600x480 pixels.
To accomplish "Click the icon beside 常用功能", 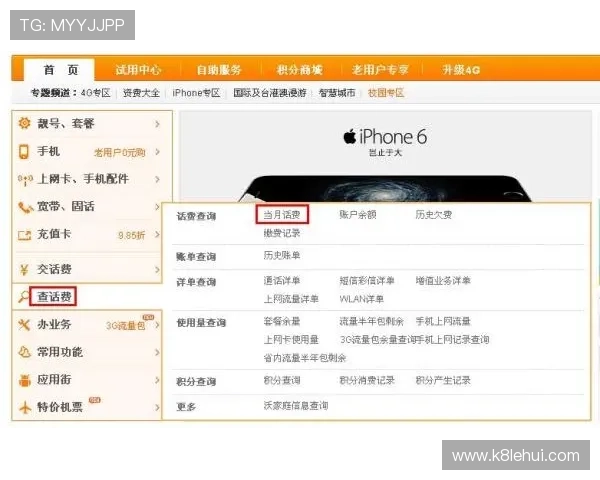I will 24,352.
